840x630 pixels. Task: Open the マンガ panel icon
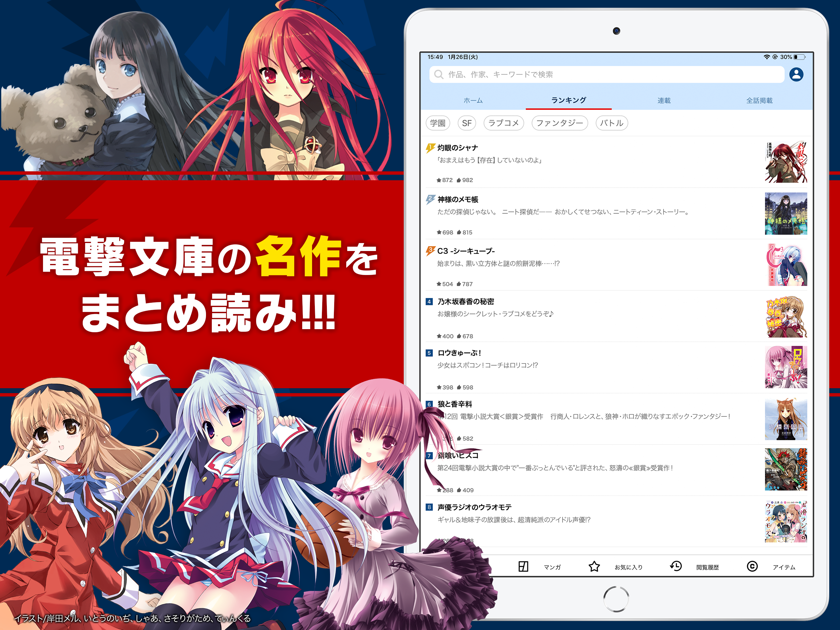[x=523, y=567]
